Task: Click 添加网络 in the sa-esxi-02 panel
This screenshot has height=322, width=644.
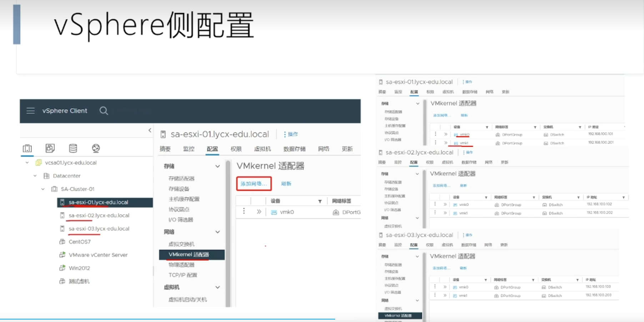Action: 442,185
